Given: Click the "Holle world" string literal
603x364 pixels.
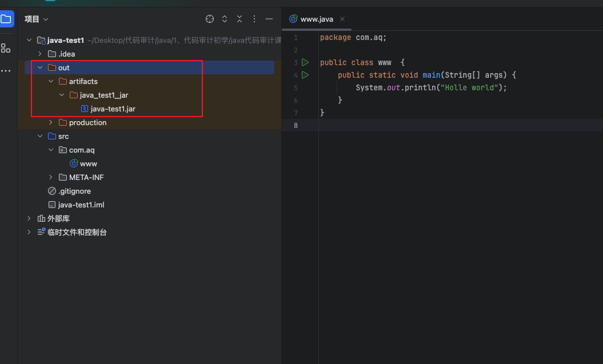Looking at the screenshot, I should (469, 87).
